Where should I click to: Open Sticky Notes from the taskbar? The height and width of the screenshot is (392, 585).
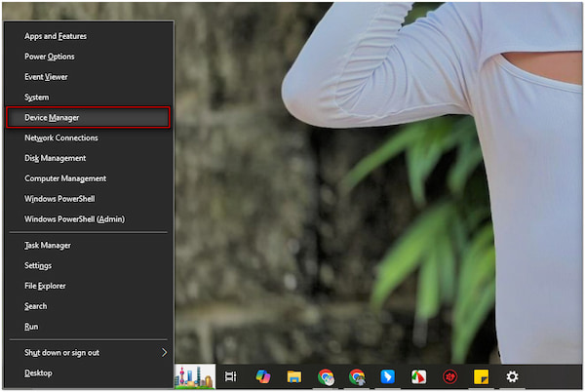[x=481, y=376]
